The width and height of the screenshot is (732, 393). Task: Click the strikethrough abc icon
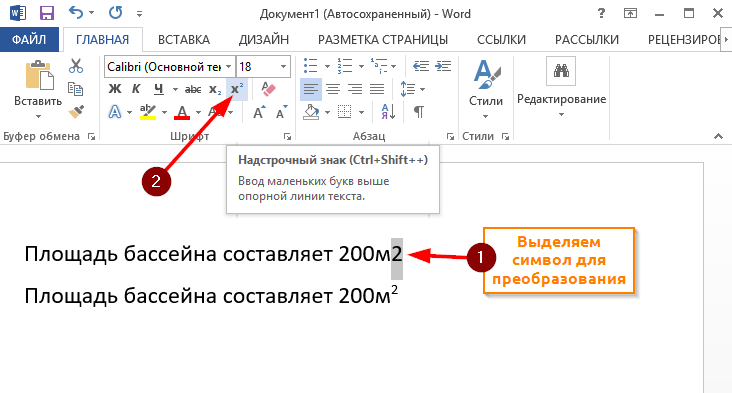click(193, 89)
